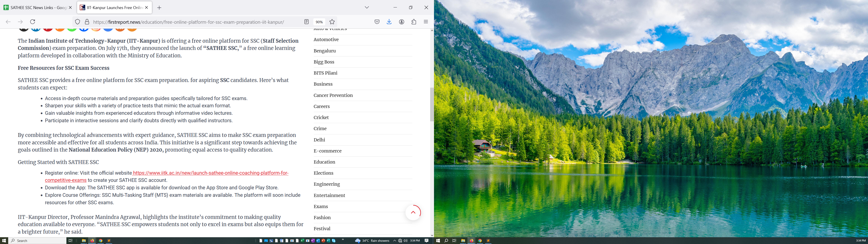Open the Firefox downloads panel
Screen dimensions: 868x244
click(389, 22)
